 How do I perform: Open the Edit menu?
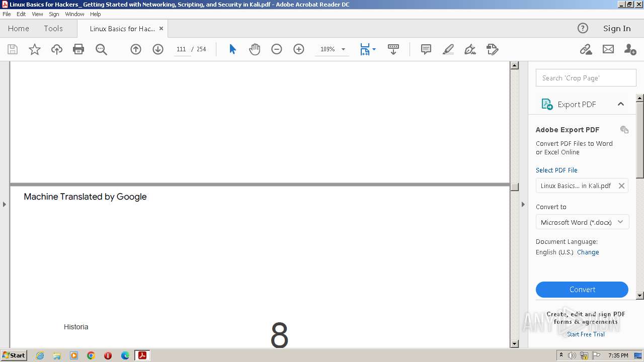(x=21, y=14)
